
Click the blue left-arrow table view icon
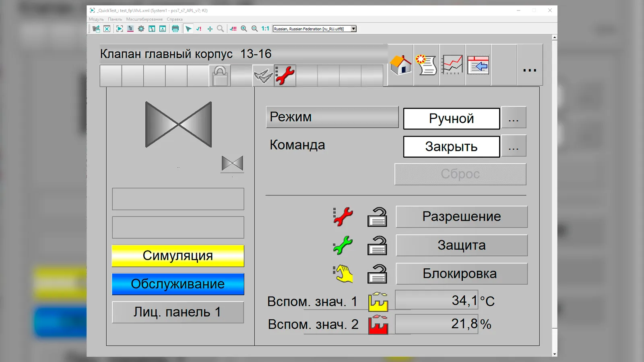tap(478, 65)
